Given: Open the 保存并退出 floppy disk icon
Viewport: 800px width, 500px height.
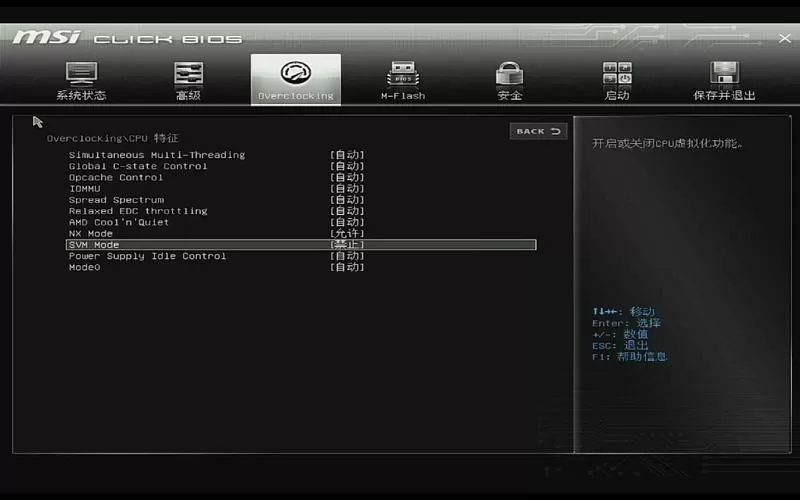Looking at the screenshot, I should tap(724, 74).
